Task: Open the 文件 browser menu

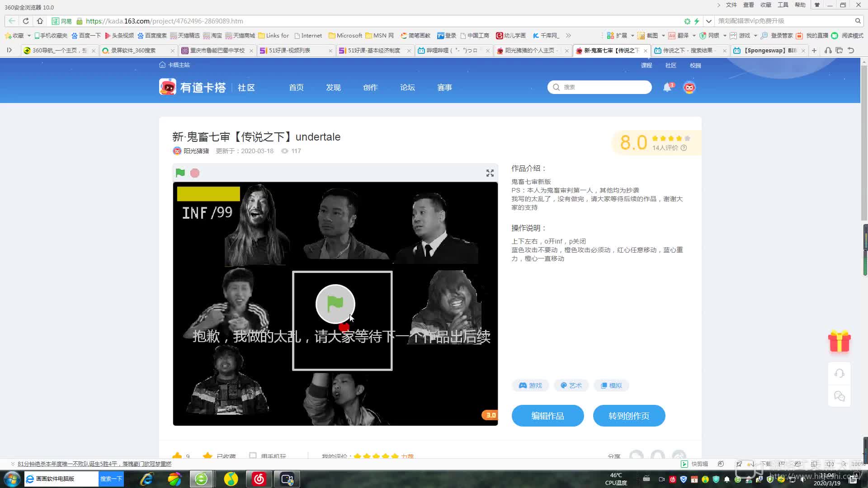Action: (731, 5)
